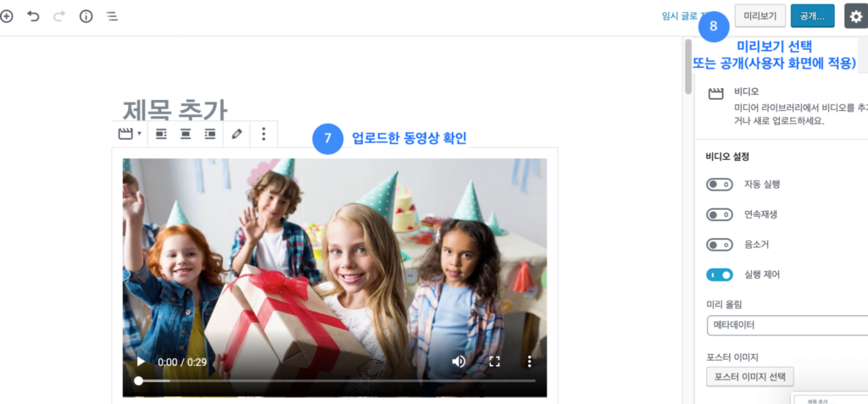Toggle the 음소거 mute switch
The height and width of the screenshot is (404, 868).
[x=719, y=244]
